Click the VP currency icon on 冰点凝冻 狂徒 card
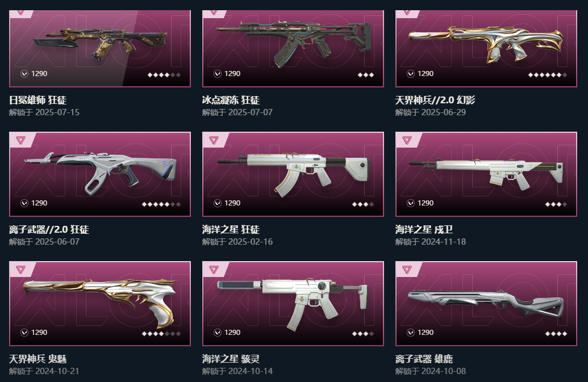The image size is (588, 382). pos(218,74)
